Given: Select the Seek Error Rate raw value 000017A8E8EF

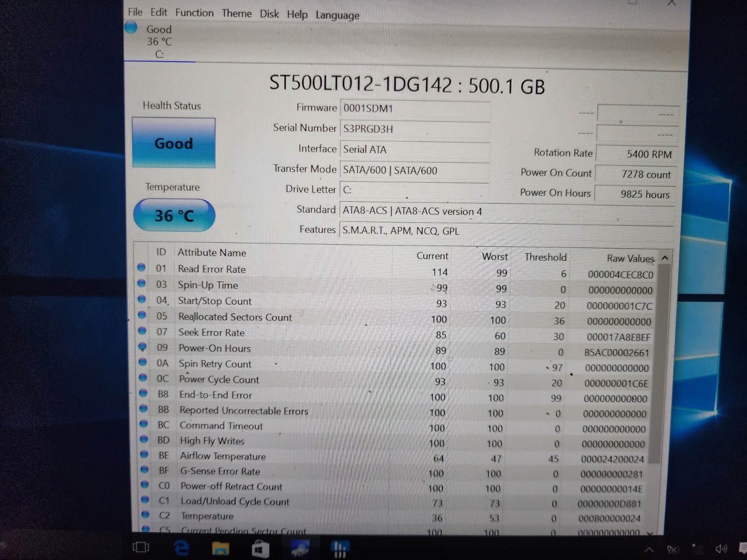Looking at the screenshot, I should tap(619, 337).
